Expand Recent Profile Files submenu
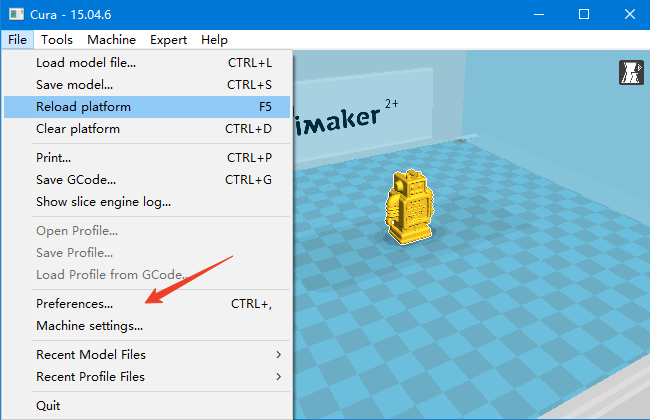This screenshot has height=420, width=650. point(147,377)
